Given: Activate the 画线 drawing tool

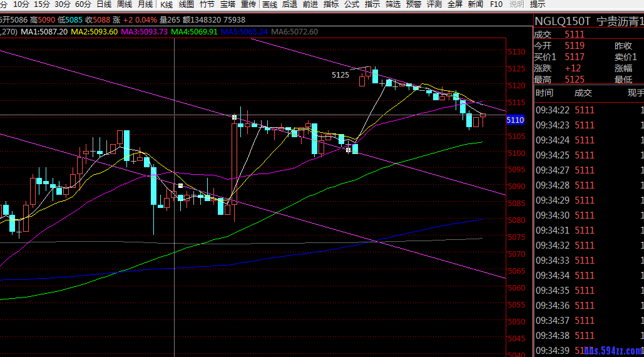Looking at the screenshot, I should [270, 4].
